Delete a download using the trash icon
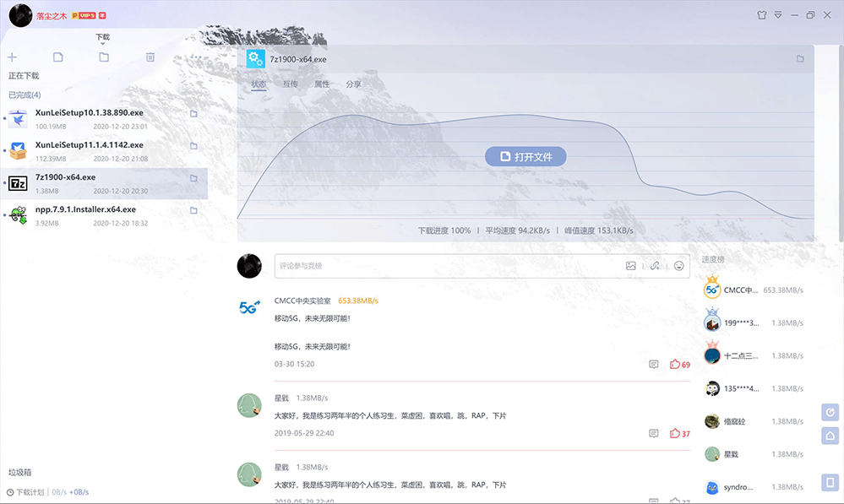The width and height of the screenshot is (844, 504). 150,57
